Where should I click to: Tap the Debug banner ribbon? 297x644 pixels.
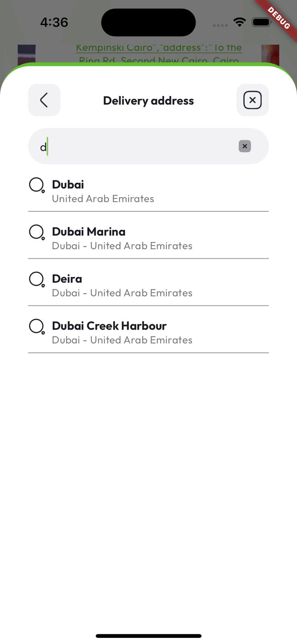[x=278, y=18]
